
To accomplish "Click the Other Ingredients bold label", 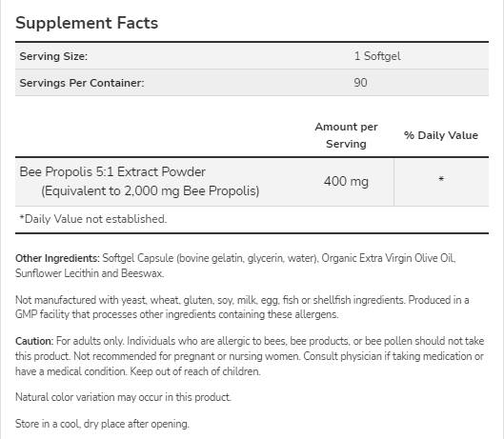I will tap(57, 258).
